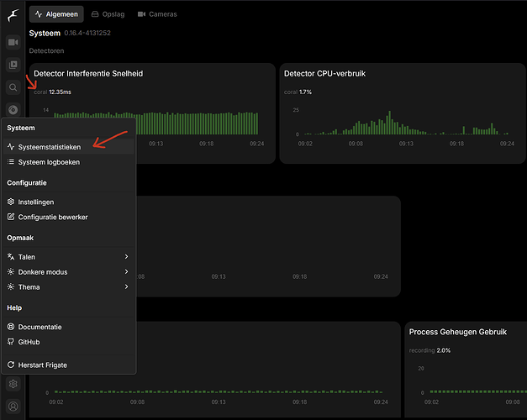Open the user account sidebar icon
Viewport: 527px width, 420px height.
(x=13, y=407)
